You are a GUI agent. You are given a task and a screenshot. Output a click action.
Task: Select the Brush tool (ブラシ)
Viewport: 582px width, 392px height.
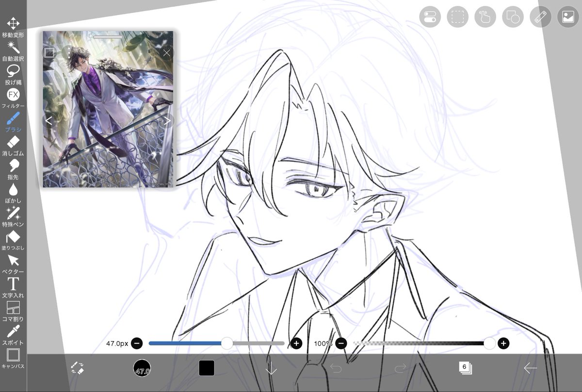(13, 122)
